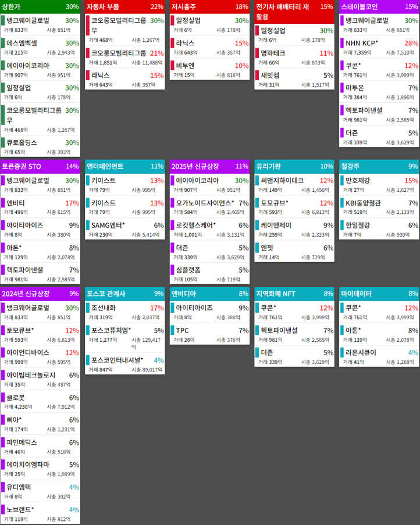
Task: Open the 상한가 theme header
Action: [40, 7]
